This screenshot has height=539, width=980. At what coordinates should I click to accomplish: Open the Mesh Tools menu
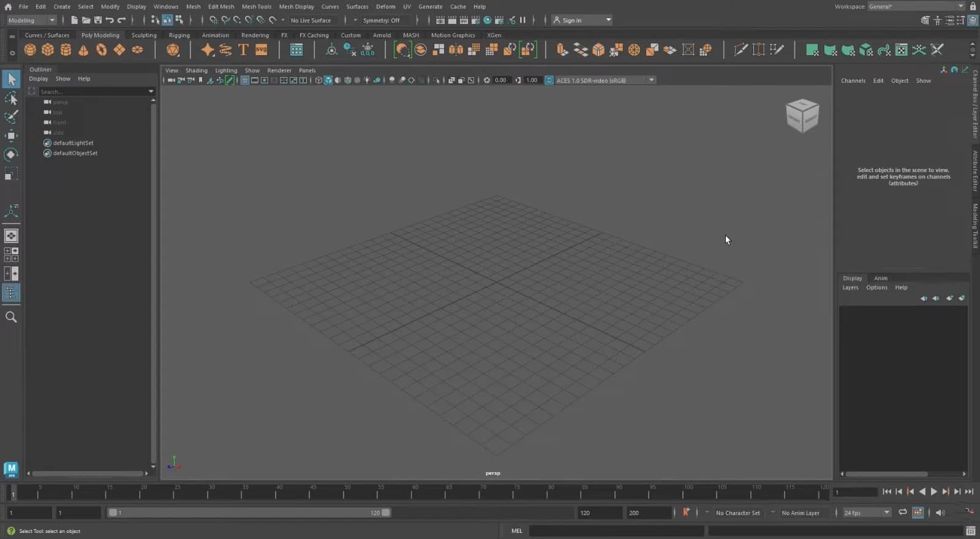click(x=256, y=7)
